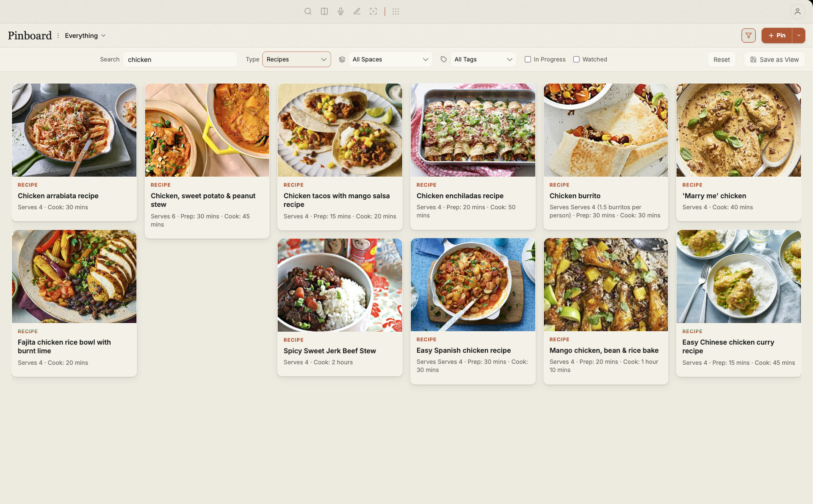Click the tag icon next to All Tags
This screenshot has height=504, width=813.
click(x=443, y=59)
